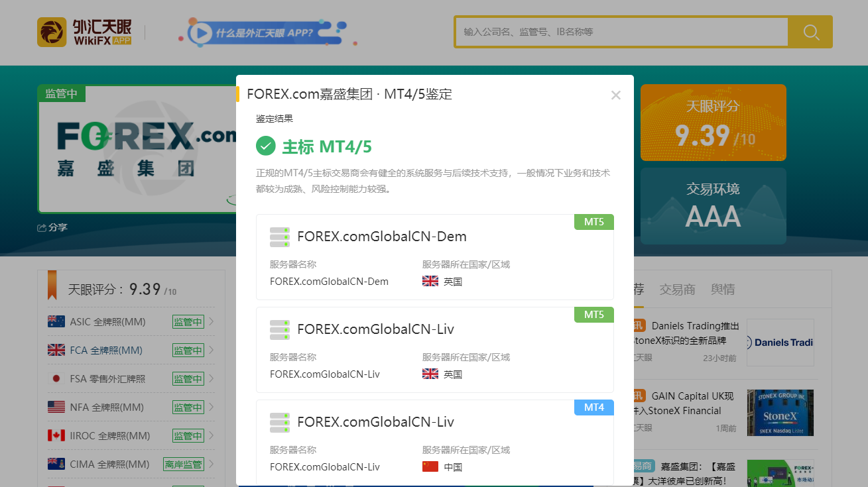This screenshot has height=487, width=868.
Task: Click UK flag in the MT5 Liv server card
Action: 430,374
